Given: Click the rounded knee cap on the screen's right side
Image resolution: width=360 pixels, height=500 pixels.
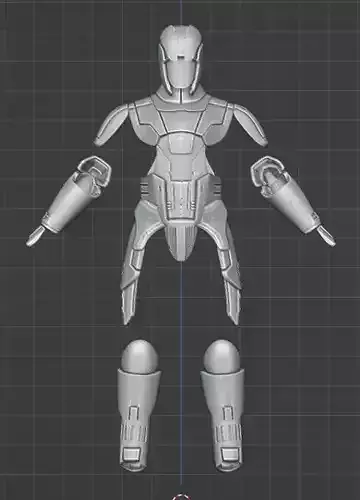Looking at the screenshot, I should coord(222,356).
